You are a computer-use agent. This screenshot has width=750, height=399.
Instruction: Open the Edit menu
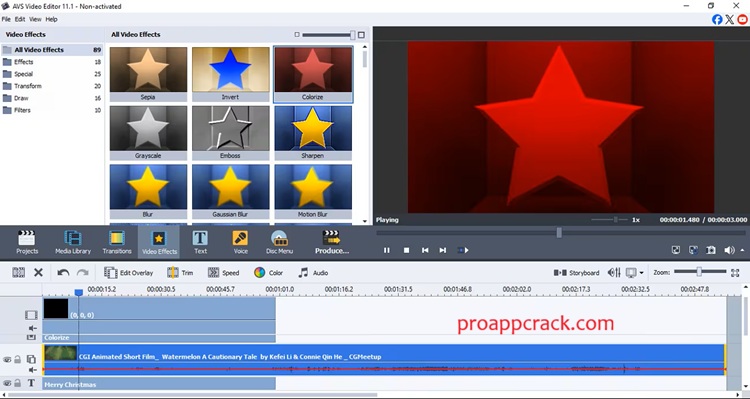(x=20, y=19)
